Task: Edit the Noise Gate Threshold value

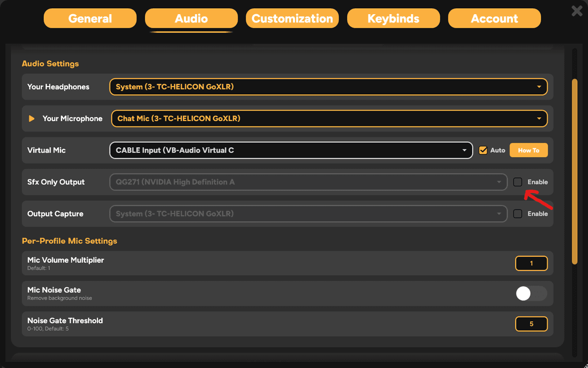Action: pyautogui.click(x=531, y=324)
